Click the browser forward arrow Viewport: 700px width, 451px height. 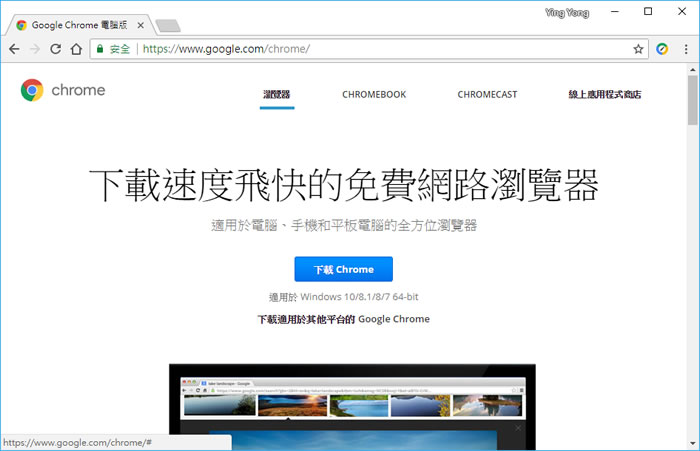pos(35,49)
